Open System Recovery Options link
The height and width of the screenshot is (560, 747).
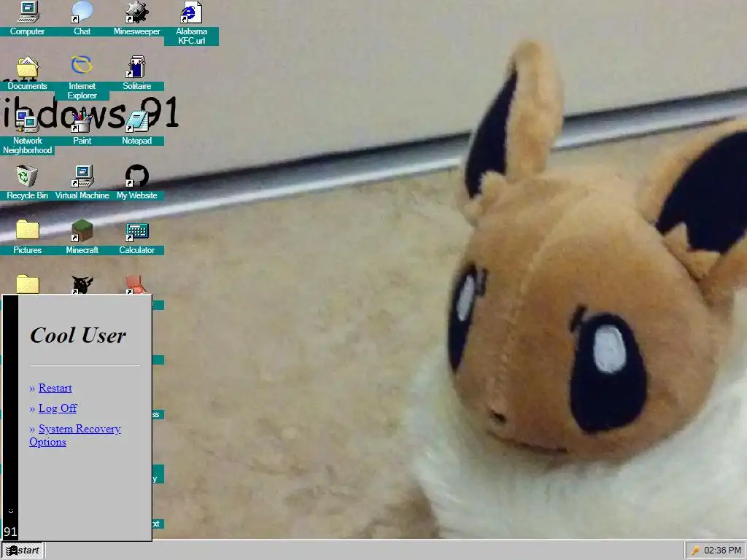tap(75, 435)
